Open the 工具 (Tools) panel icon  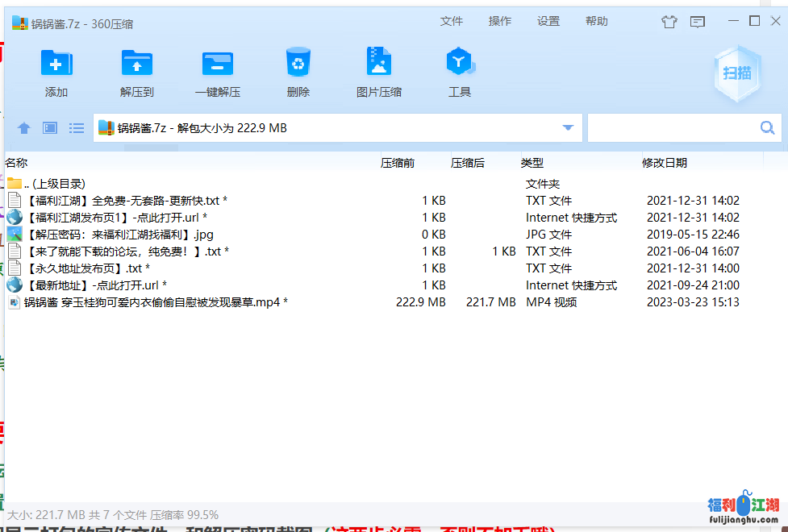click(459, 71)
